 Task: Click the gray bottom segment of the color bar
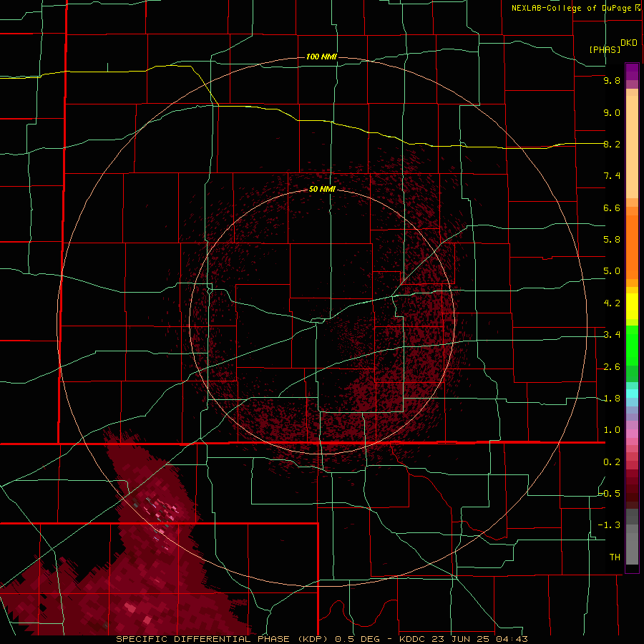point(632,549)
